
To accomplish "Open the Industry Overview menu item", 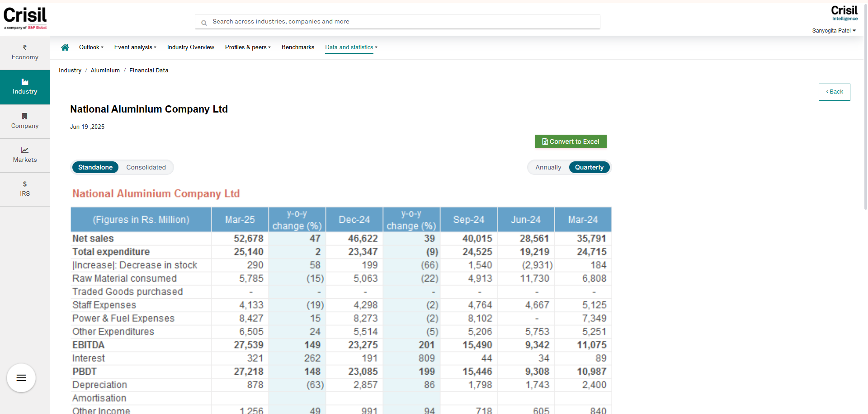I will tap(190, 47).
